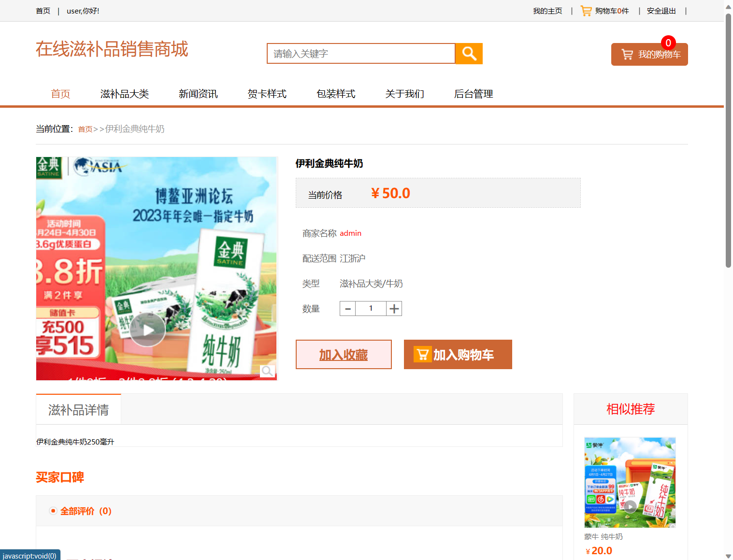Open the 蒙牛 纯牛奶 product thumbnail
The height and width of the screenshot is (560, 733).
[x=630, y=482]
